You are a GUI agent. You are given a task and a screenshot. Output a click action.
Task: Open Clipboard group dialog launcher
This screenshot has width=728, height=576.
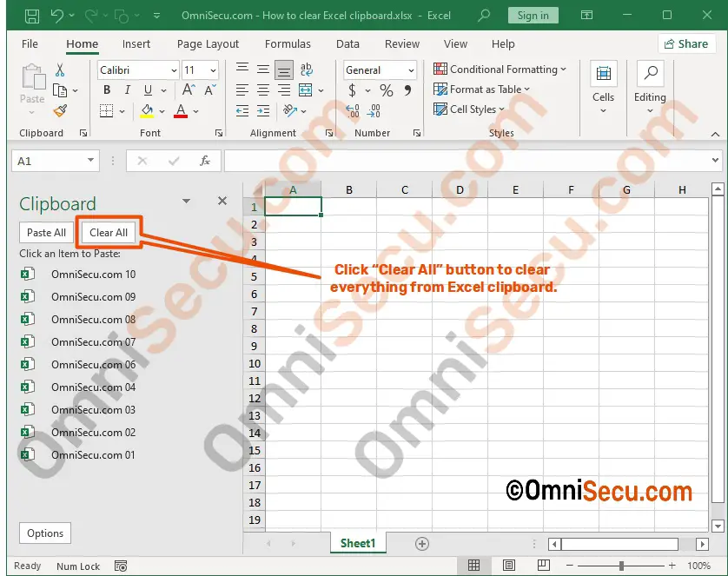[83, 133]
